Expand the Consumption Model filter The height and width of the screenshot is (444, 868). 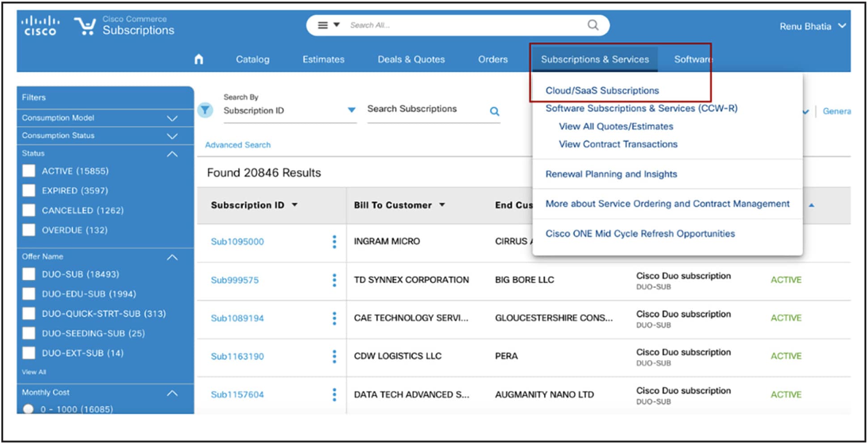tap(172, 118)
